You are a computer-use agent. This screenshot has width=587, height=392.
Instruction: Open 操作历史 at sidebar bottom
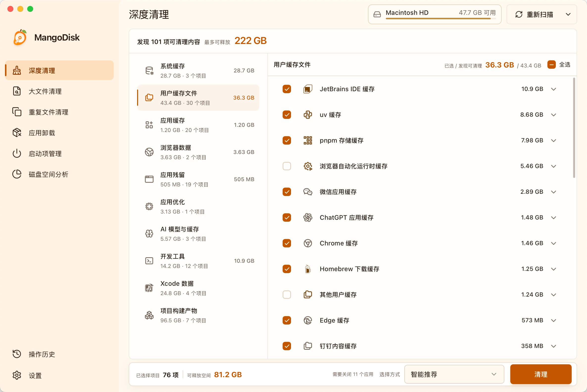point(60,354)
